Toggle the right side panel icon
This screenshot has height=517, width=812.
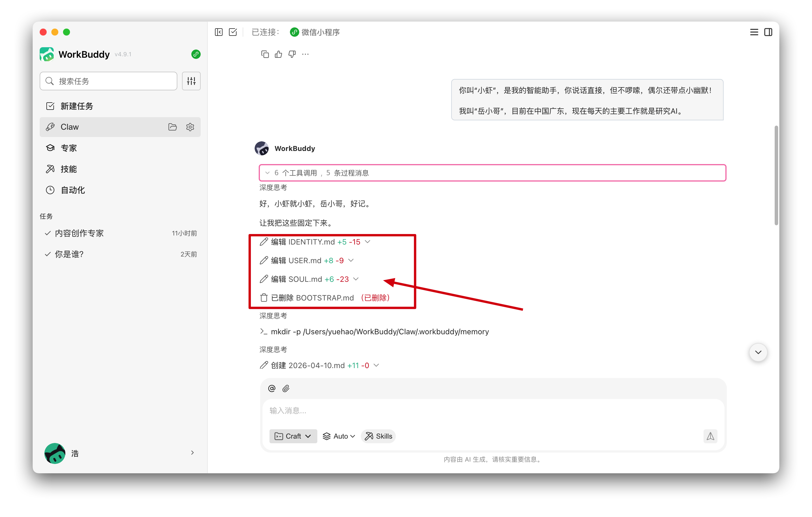coord(768,32)
